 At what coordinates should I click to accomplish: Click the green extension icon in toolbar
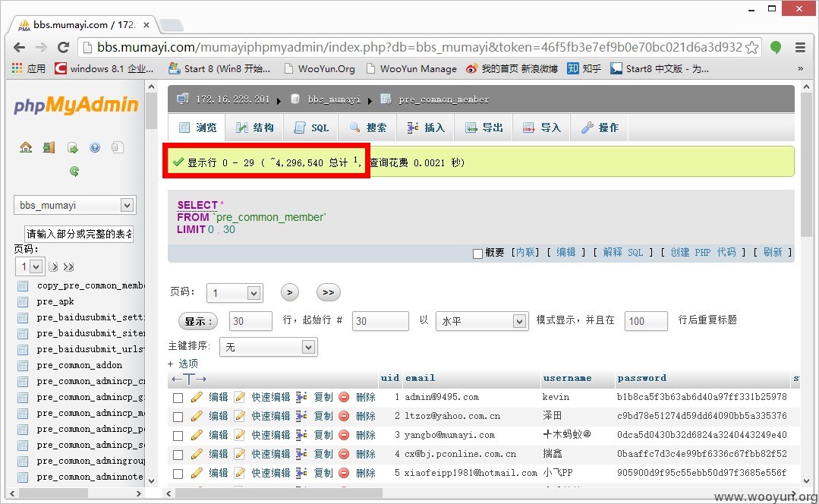click(776, 48)
